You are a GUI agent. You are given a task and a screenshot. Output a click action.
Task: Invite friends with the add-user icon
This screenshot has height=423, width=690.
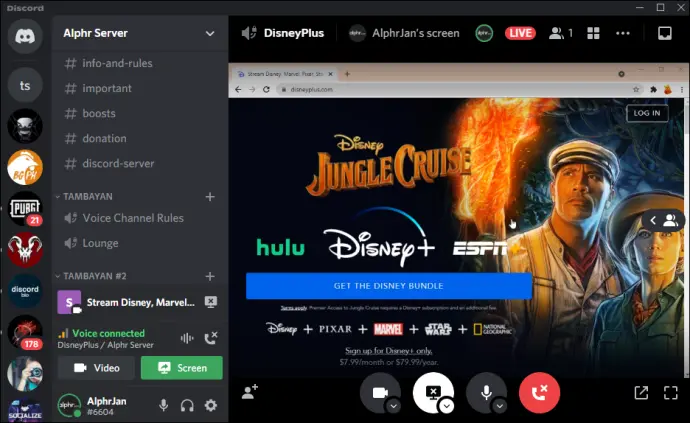[x=249, y=393]
